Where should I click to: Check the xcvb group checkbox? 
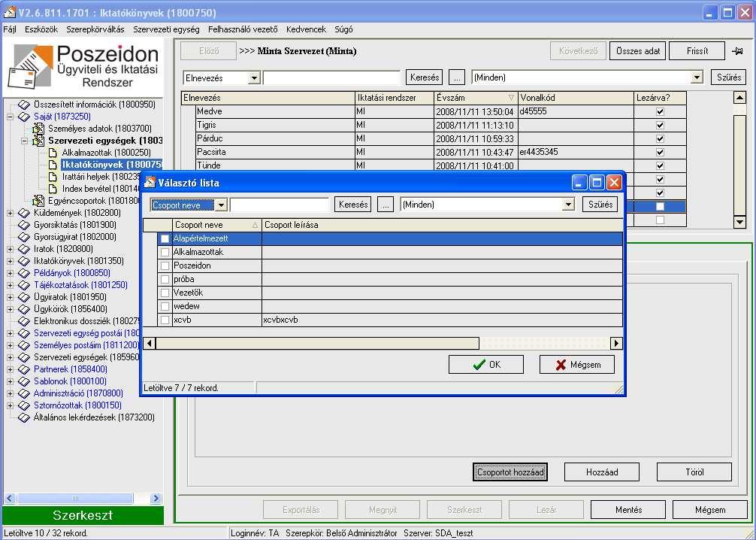[x=165, y=320]
